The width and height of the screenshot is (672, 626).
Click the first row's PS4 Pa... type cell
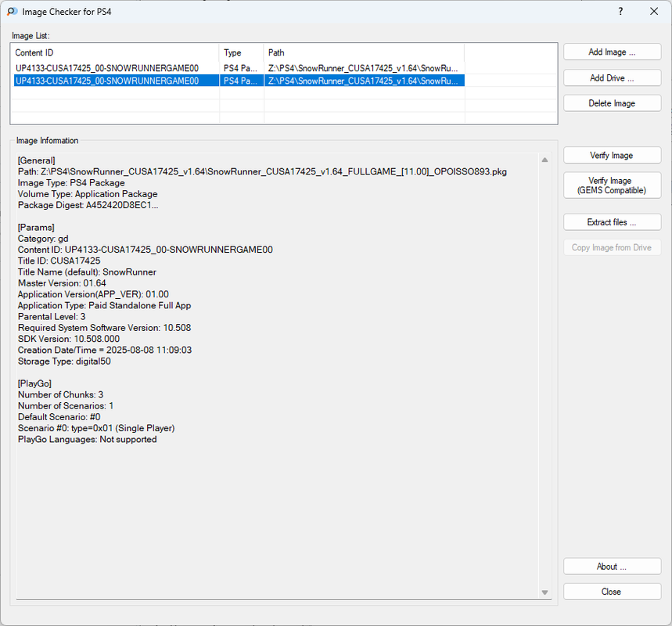pyautogui.click(x=240, y=68)
